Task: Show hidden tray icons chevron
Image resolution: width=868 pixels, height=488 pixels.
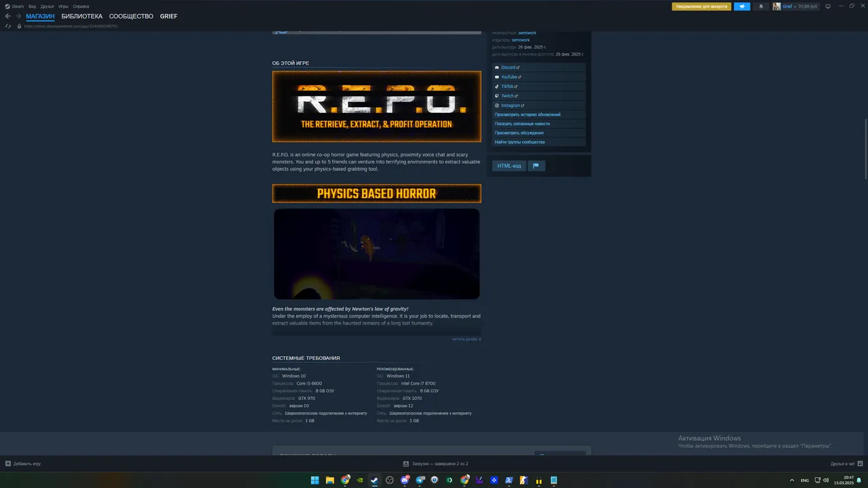Action: [792, 480]
